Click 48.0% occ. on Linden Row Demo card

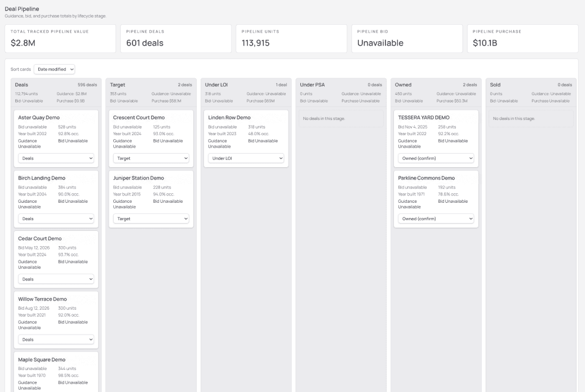click(x=259, y=133)
